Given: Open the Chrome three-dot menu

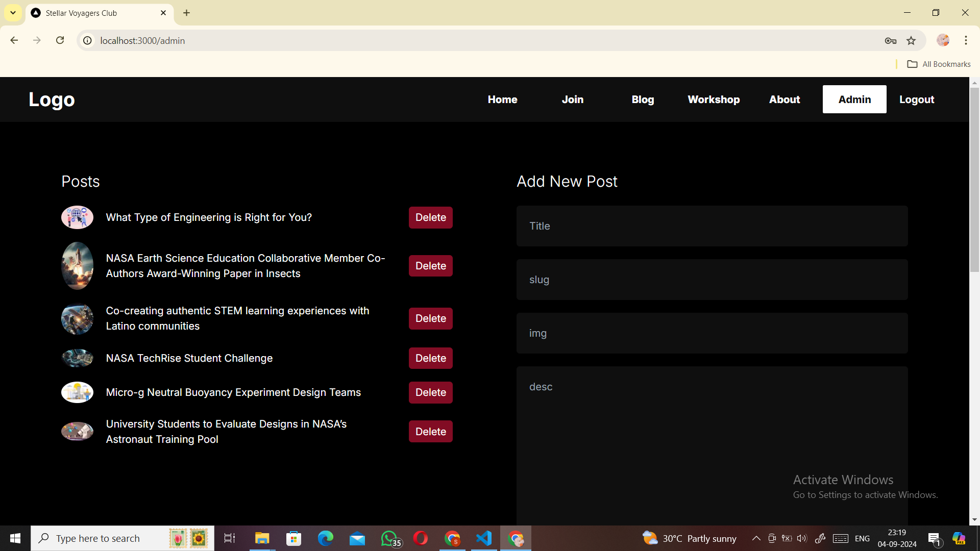Looking at the screenshot, I should click(966, 40).
